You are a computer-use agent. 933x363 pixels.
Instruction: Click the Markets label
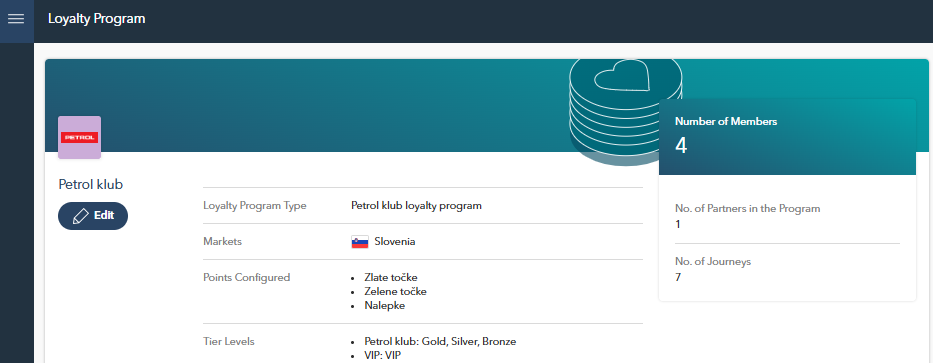click(x=223, y=242)
